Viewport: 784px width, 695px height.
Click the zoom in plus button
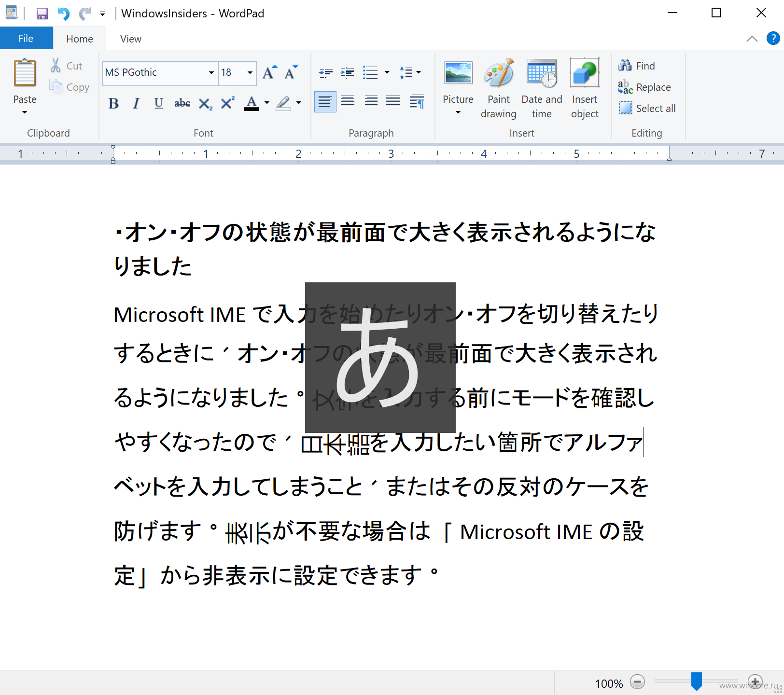tap(755, 682)
